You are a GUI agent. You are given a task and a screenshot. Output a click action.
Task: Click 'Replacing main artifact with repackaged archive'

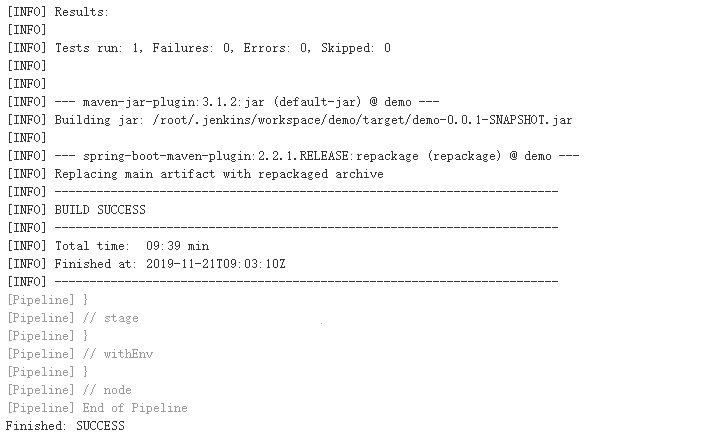tap(218, 174)
